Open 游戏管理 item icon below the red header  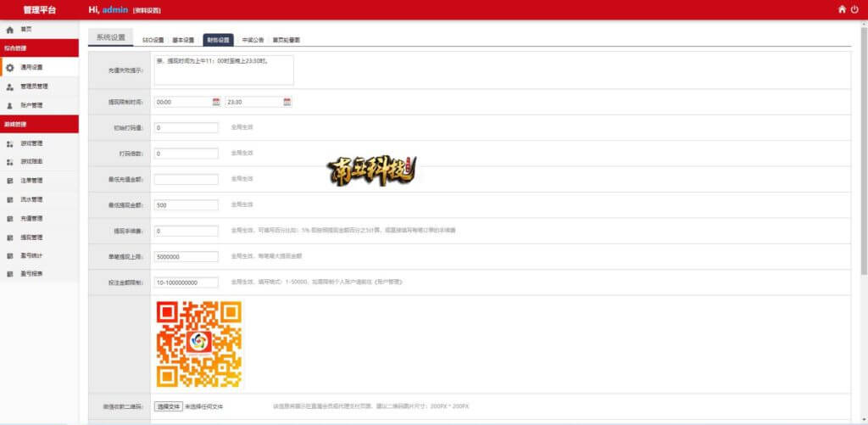(9, 143)
